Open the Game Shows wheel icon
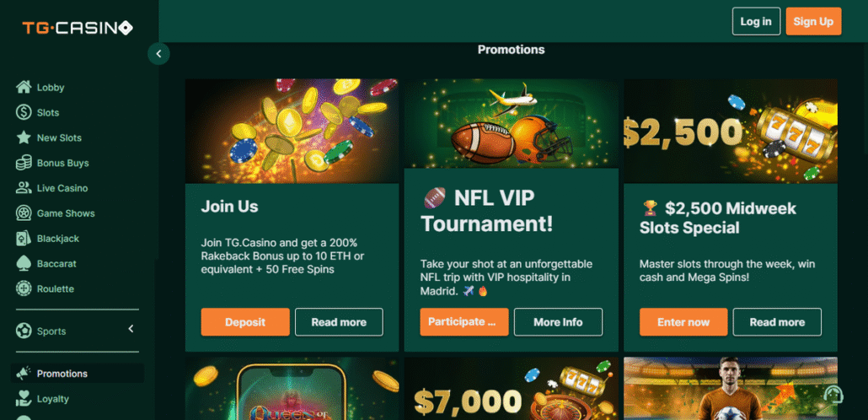 pos(24,213)
